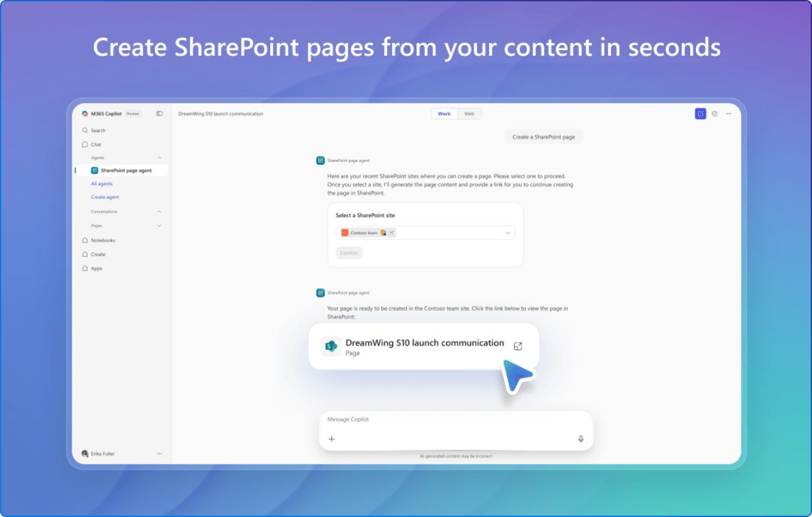Collapse the Agents section
812x517 pixels.
coord(158,157)
